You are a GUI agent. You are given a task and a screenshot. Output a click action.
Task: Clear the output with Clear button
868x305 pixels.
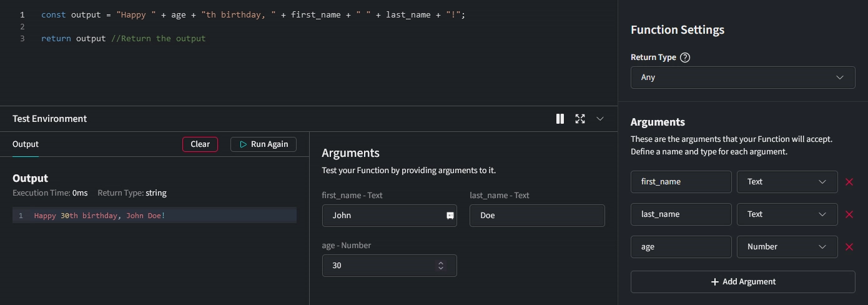click(x=200, y=144)
